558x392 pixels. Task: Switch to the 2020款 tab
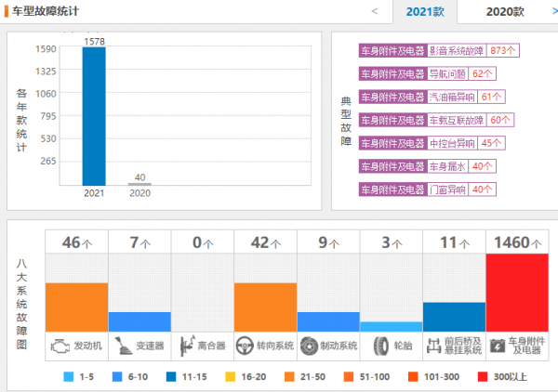click(x=505, y=12)
